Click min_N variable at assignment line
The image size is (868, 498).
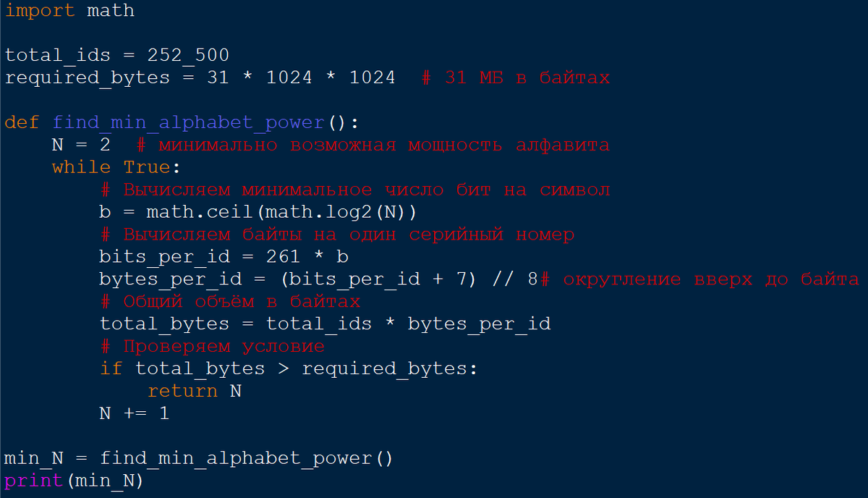coord(34,459)
